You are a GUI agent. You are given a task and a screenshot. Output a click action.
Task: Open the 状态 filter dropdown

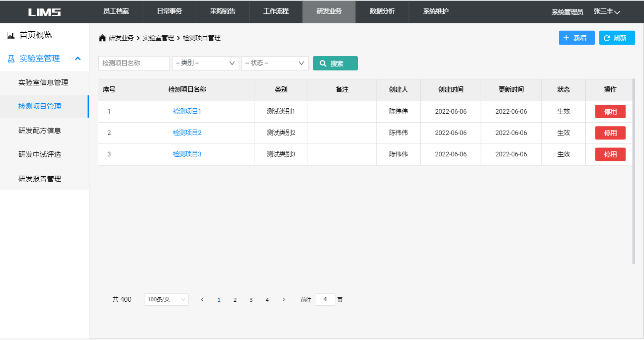click(275, 63)
